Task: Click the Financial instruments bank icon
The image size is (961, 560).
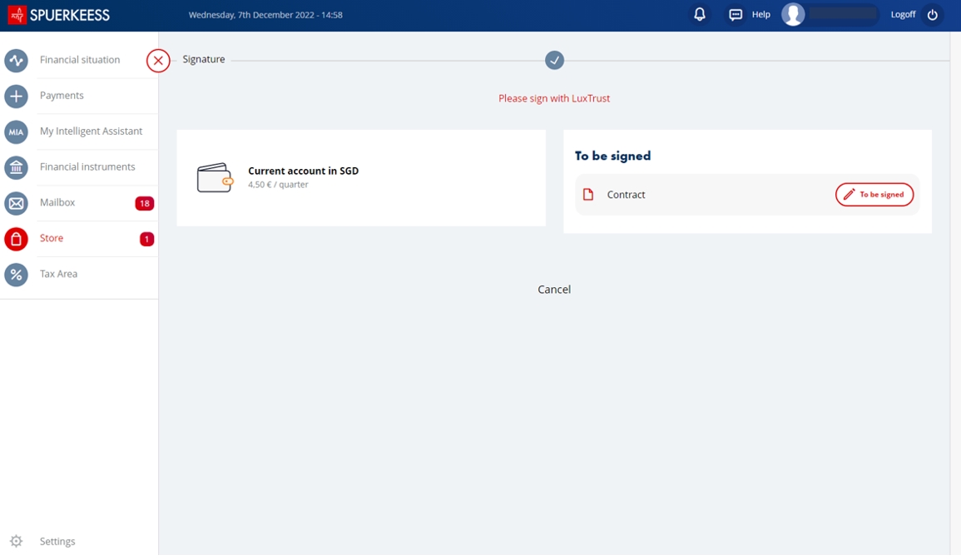Action: click(16, 167)
